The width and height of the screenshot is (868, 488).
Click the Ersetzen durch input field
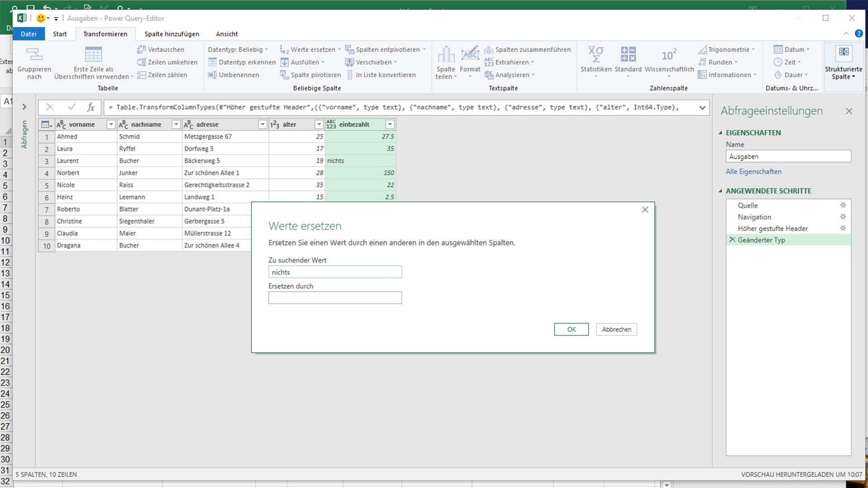pyautogui.click(x=335, y=297)
